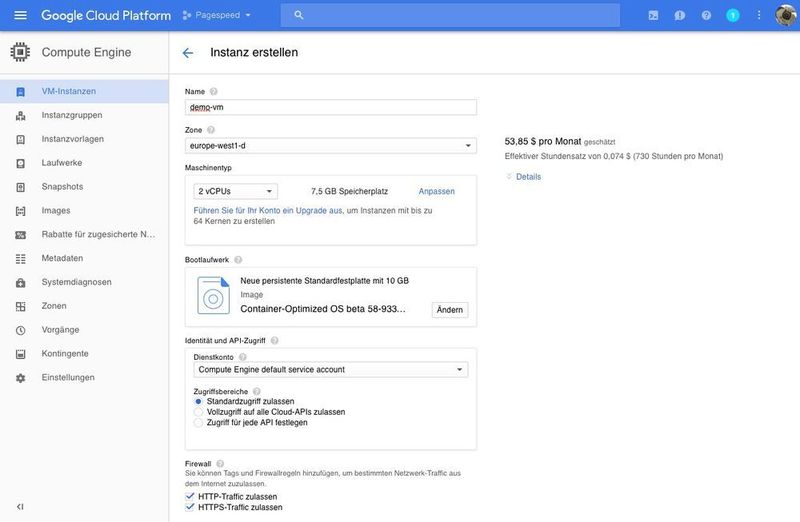Open the 2 vCPUs machine type dropdown
800x522 pixels.
click(236, 191)
